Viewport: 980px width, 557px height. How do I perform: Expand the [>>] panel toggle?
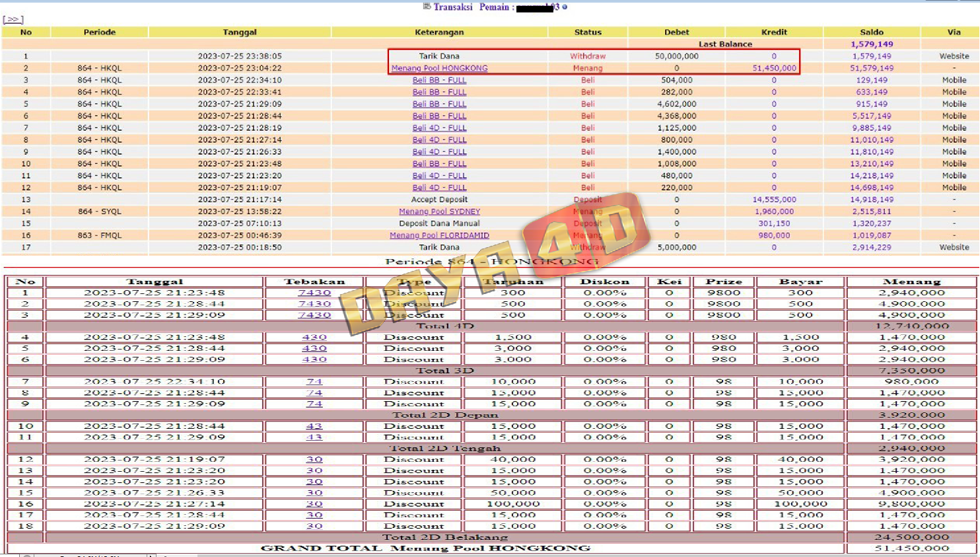click(13, 20)
